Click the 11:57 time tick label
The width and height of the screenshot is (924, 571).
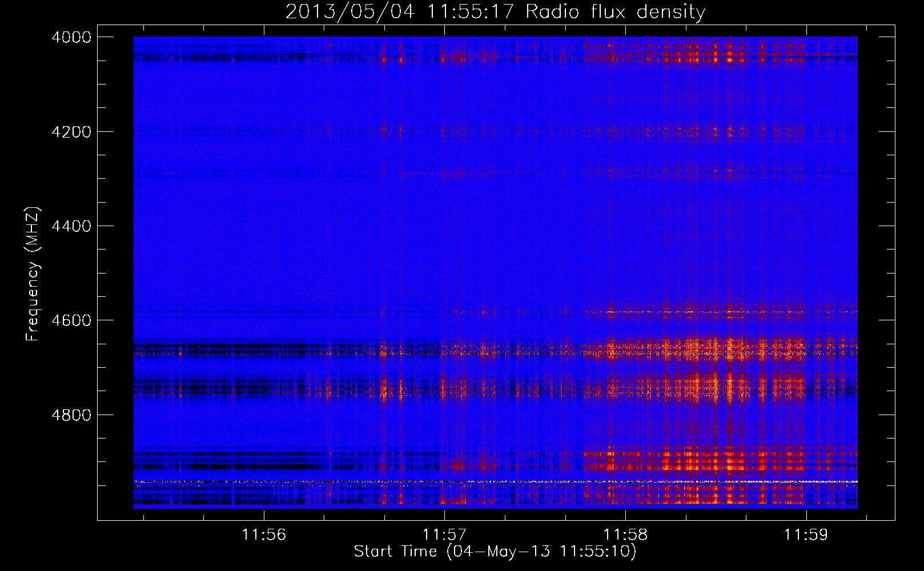pos(444,534)
